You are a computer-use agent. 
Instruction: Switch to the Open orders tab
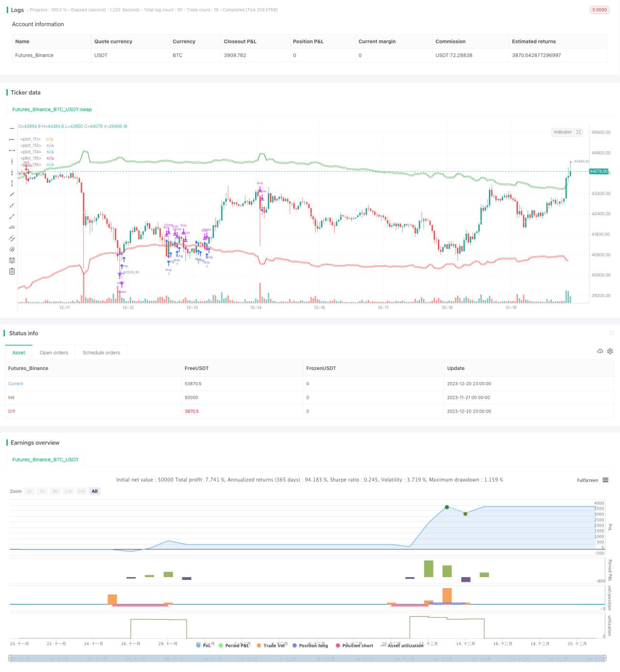click(54, 352)
